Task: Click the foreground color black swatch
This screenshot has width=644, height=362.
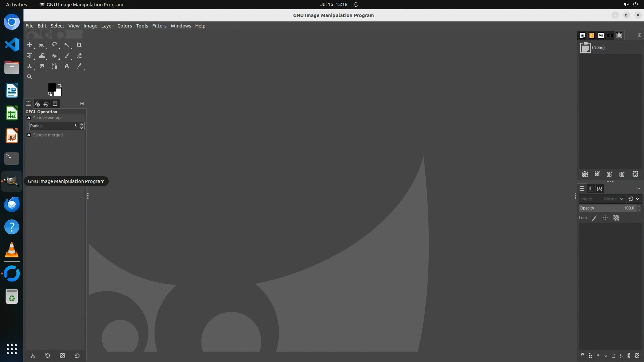Action: [52, 87]
